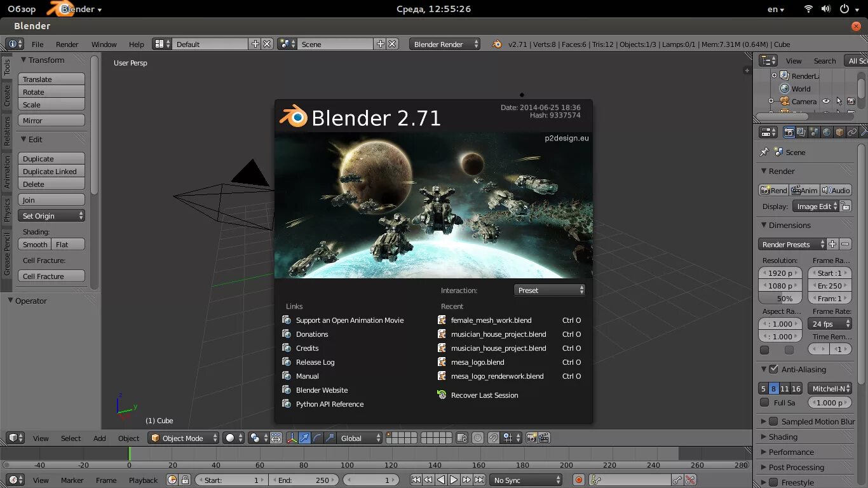Open the Object Mode dropdown

point(184,438)
